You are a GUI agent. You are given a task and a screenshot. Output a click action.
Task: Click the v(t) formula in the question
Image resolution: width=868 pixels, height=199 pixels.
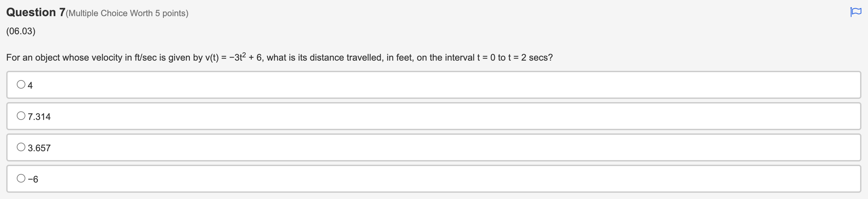pyautogui.click(x=232, y=57)
